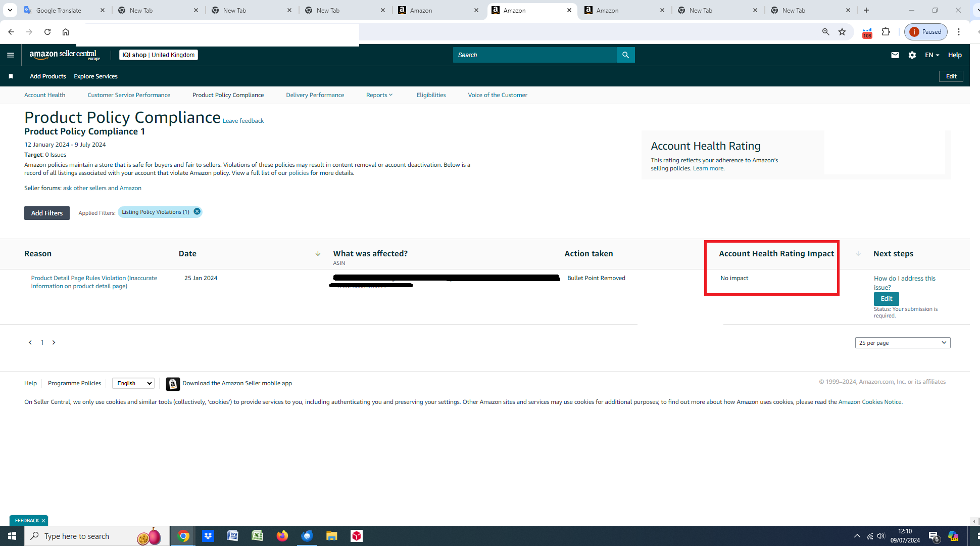Open the Amazon Cookies Notice link
This screenshot has width=980, height=546.
870,402
